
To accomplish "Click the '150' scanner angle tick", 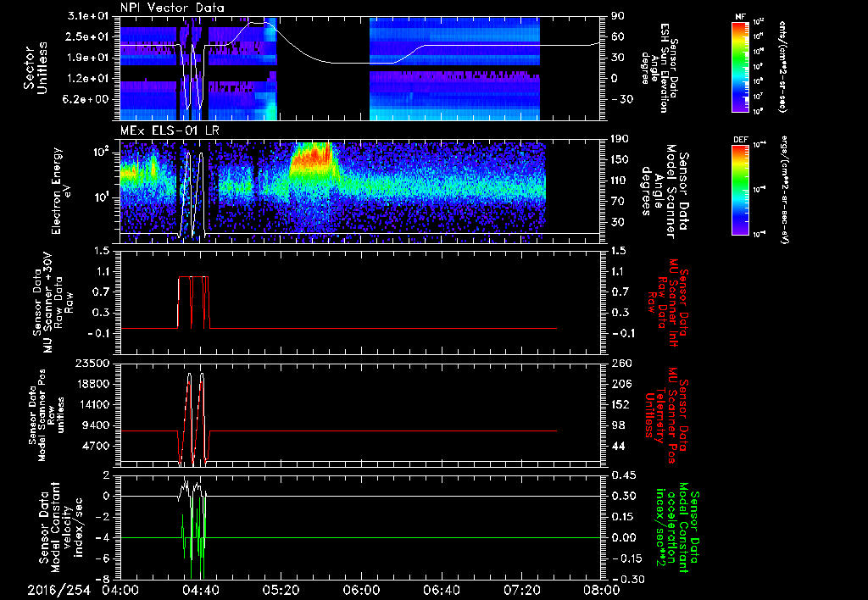I will pos(621,159).
